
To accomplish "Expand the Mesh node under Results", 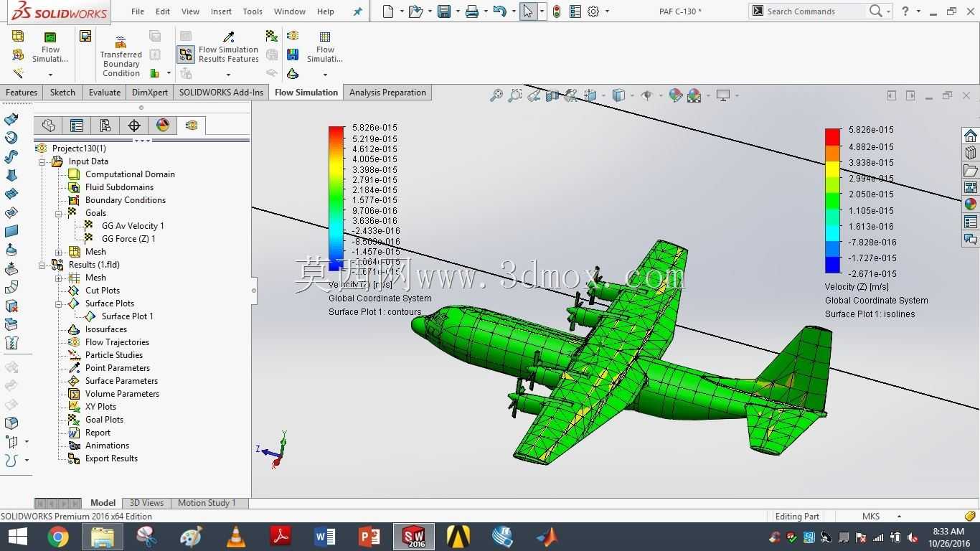I will (59, 278).
